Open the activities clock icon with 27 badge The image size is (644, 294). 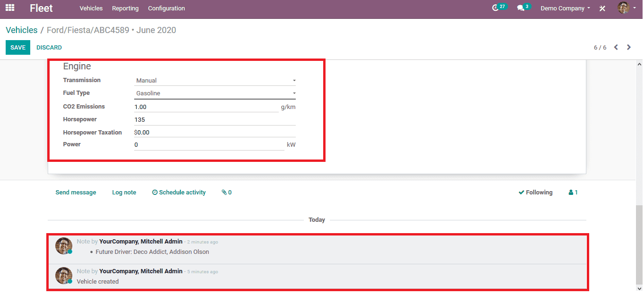pos(499,8)
